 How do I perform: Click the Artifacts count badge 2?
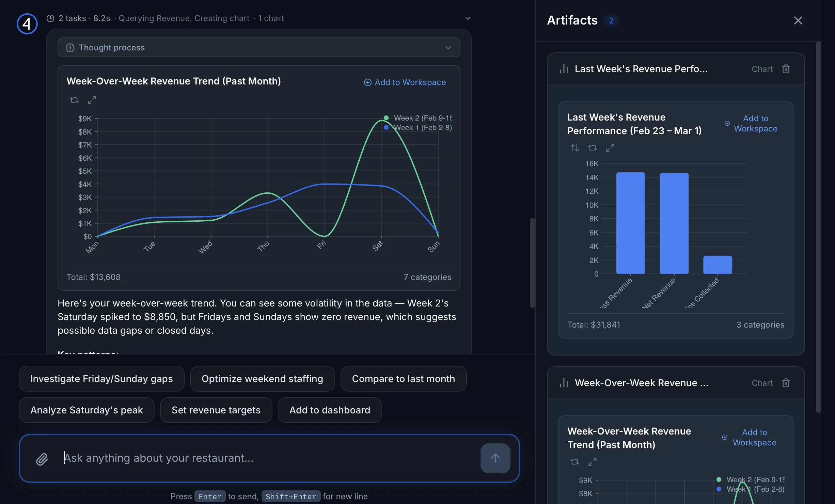pos(611,20)
